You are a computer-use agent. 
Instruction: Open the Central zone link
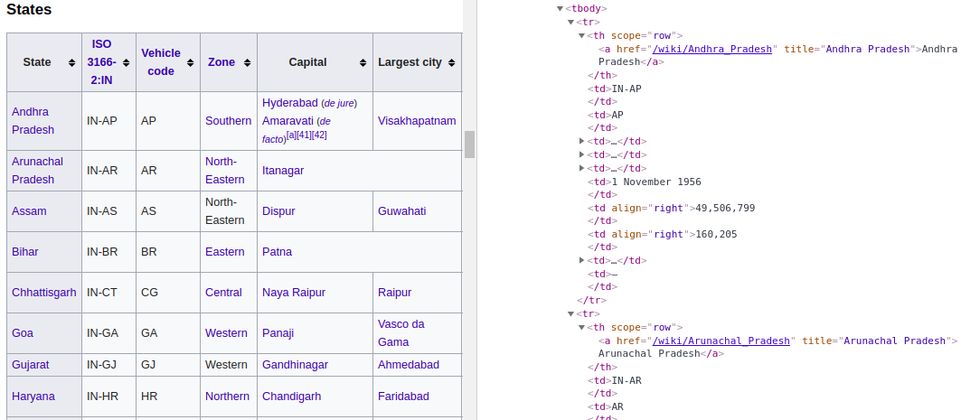223,293
